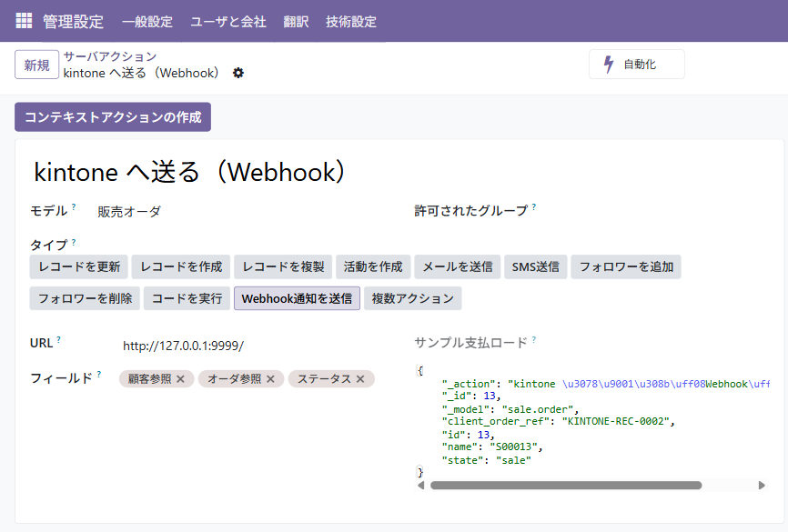Click the help mark next to 許可されたグループ
Screen dimensions: 788x532
534,206
